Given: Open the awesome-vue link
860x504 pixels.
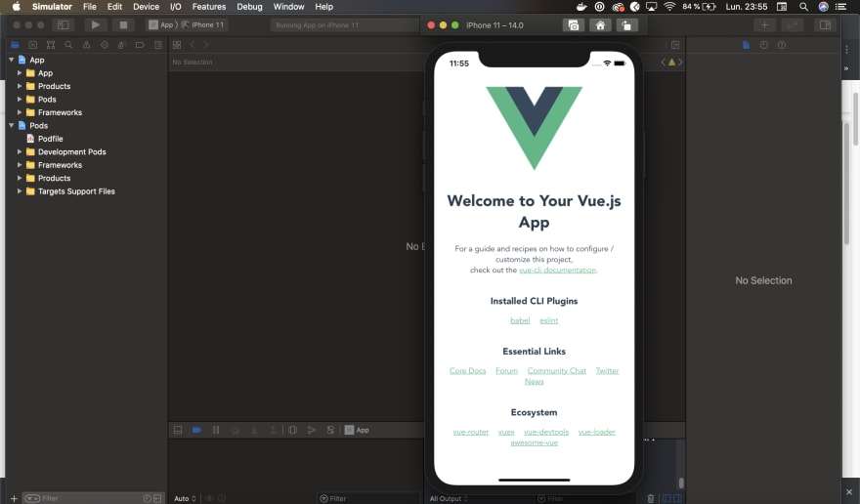Looking at the screenshot, I should tap(535, 442).
